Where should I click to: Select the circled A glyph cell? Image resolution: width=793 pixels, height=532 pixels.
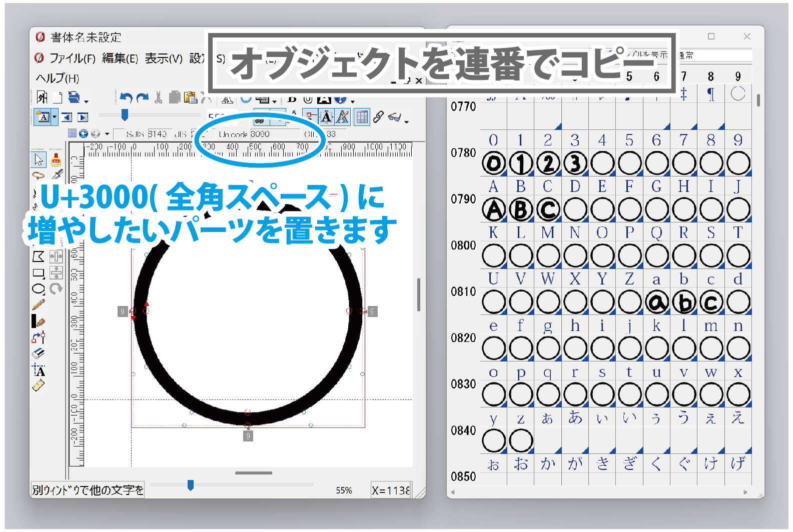coord(494,209)
